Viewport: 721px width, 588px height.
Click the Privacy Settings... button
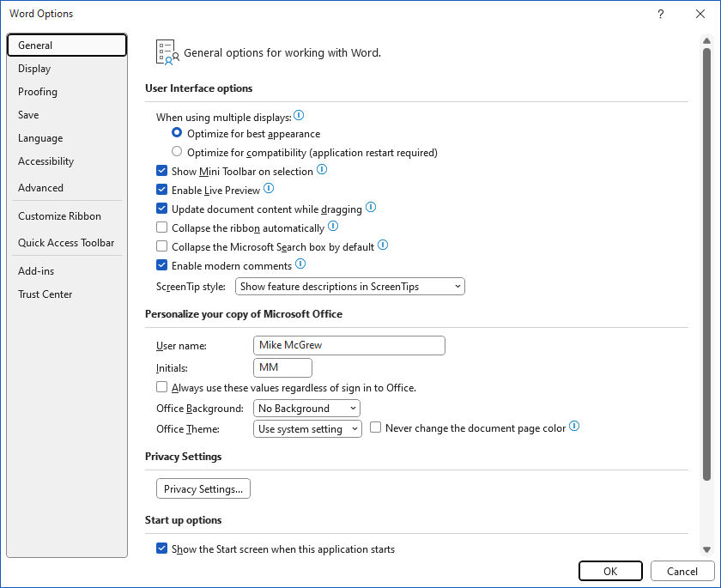click(203, 488)
